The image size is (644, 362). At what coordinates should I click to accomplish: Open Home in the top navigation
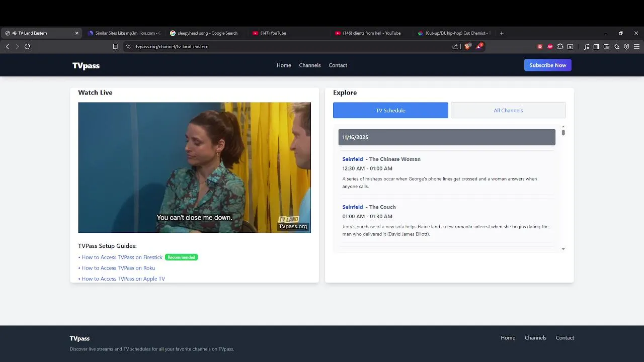(284, 65)
